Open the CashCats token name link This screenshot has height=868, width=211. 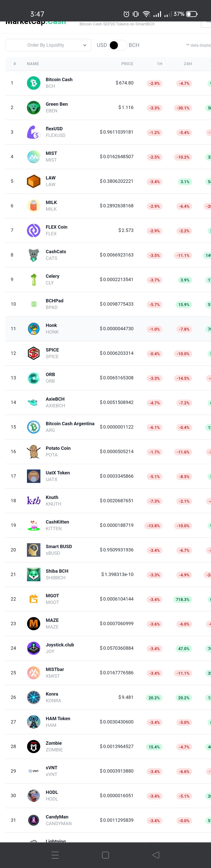(56, 252)
